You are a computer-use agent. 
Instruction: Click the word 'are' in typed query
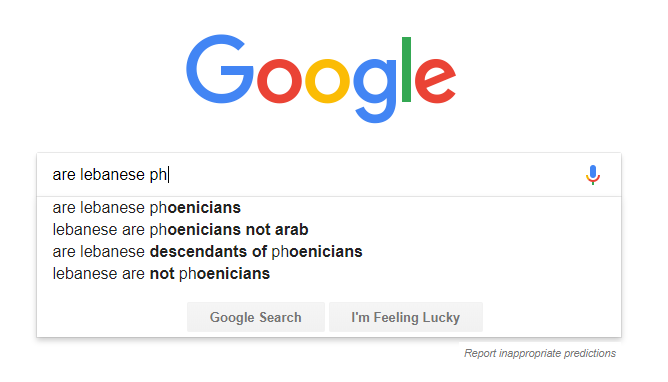(64, 175)
